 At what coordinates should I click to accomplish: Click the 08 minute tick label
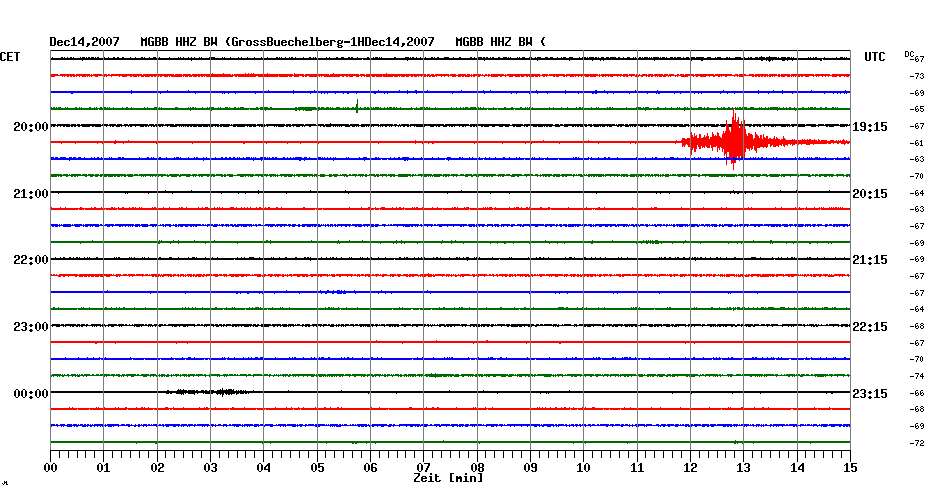pos(477,468)
